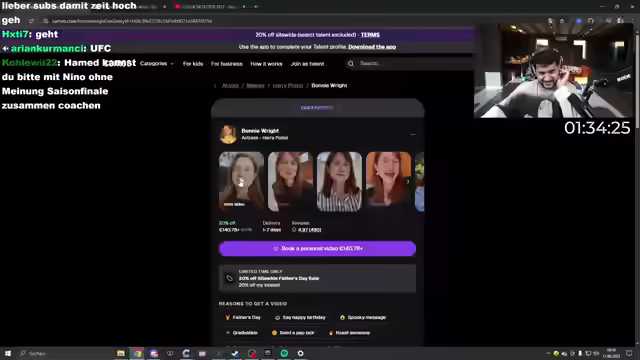Click the browser reload icon
This screenshot has height=360, width=640.
coord(31,21)
